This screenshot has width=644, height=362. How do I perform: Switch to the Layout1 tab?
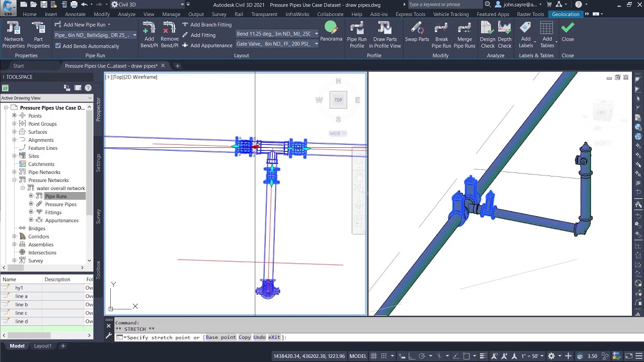click(43, 346)
